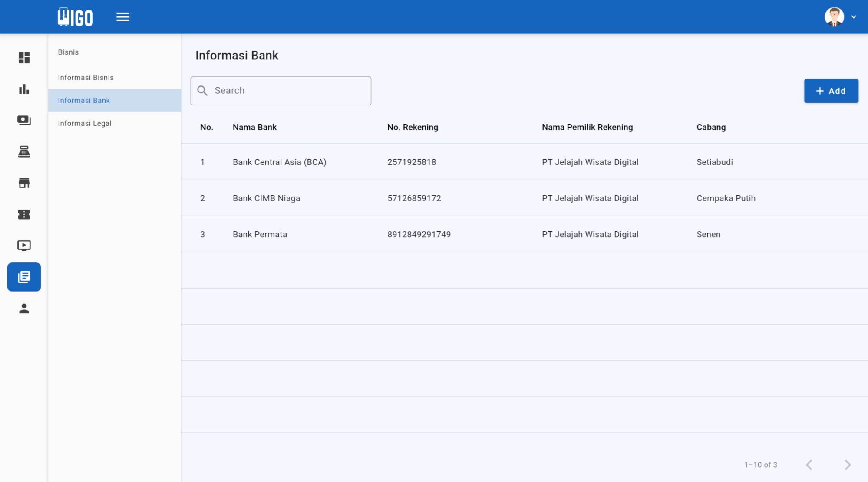Viewport: 868px width, 482px height.
Task: Open the Informasi Legal section
Action: pos(84,123)
